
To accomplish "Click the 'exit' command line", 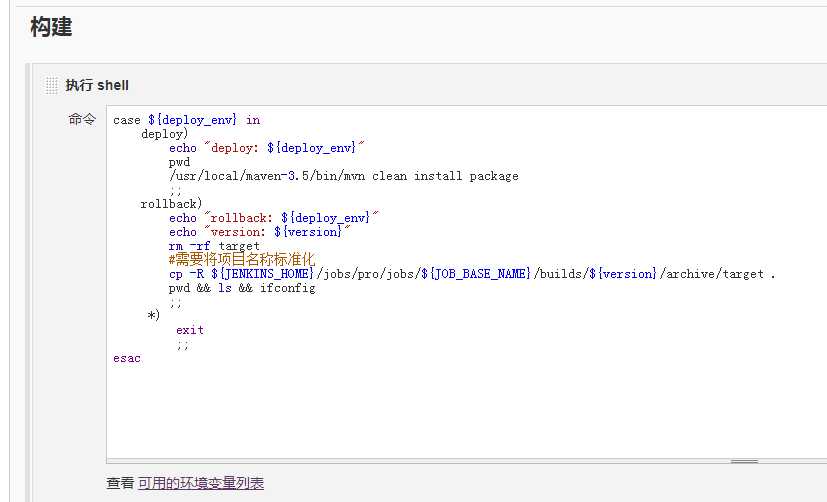I will 190,330.
